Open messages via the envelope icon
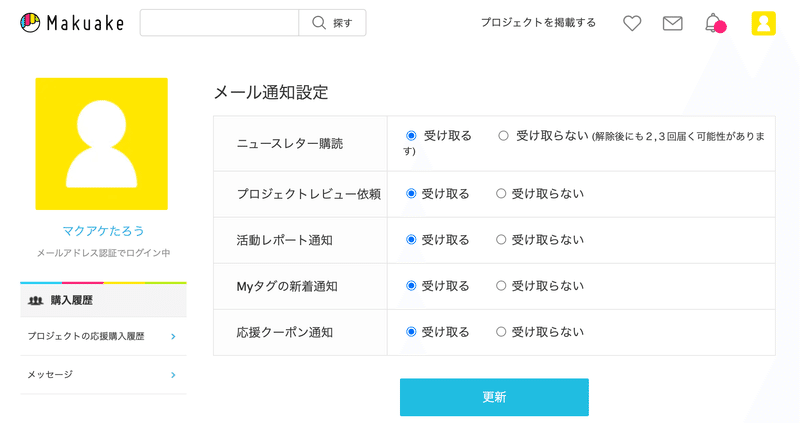This screenshot has height=423, width=800. pyautogui.click(x=672, y=23)
